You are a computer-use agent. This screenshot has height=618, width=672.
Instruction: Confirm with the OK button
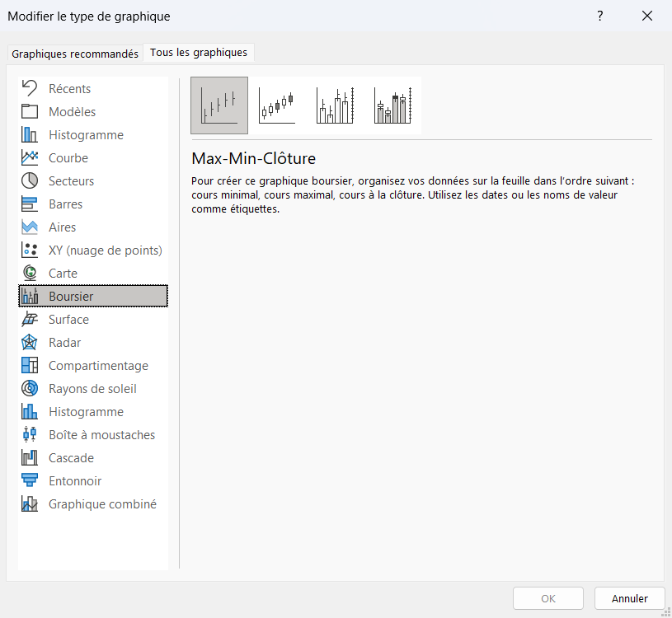coord(548,598)
